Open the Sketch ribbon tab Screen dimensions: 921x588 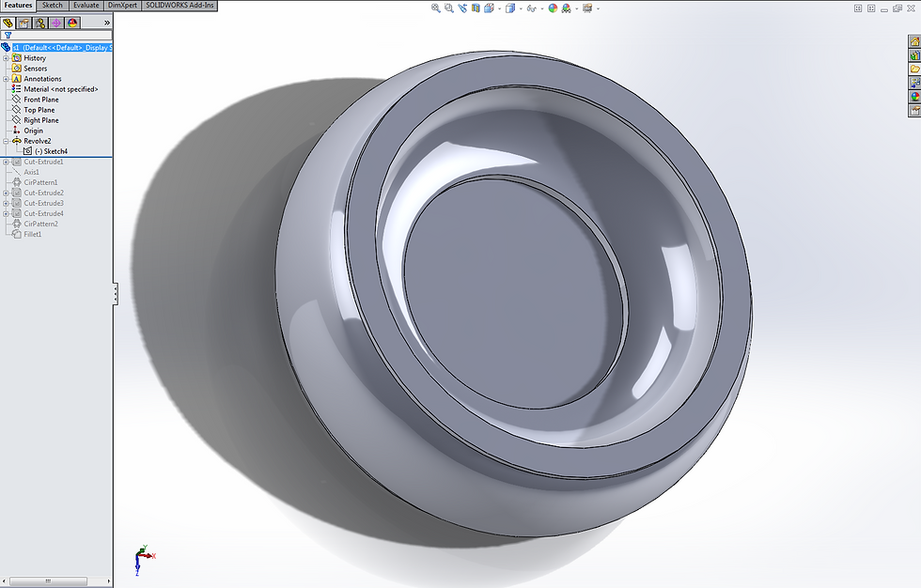pyautogui.click(x=53, y=6)
